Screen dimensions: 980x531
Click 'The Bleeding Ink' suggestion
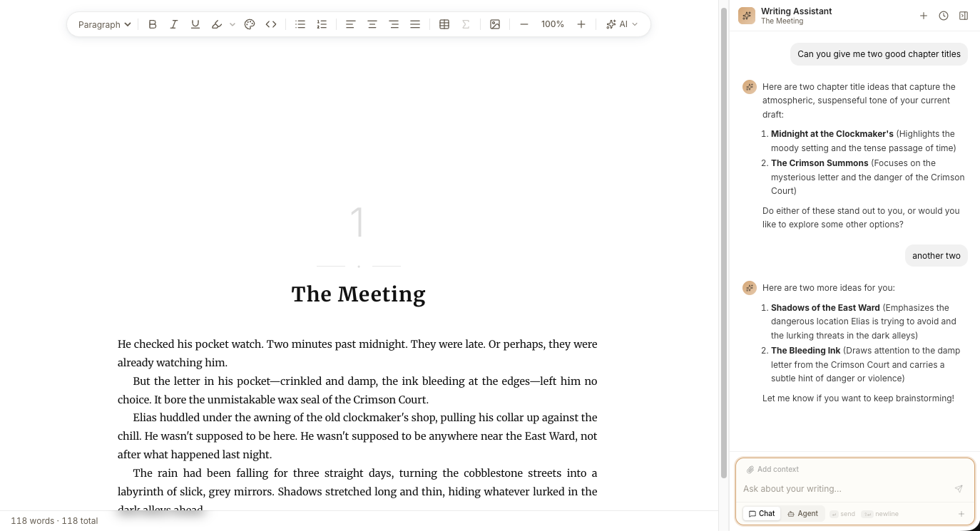coord(806,351)
